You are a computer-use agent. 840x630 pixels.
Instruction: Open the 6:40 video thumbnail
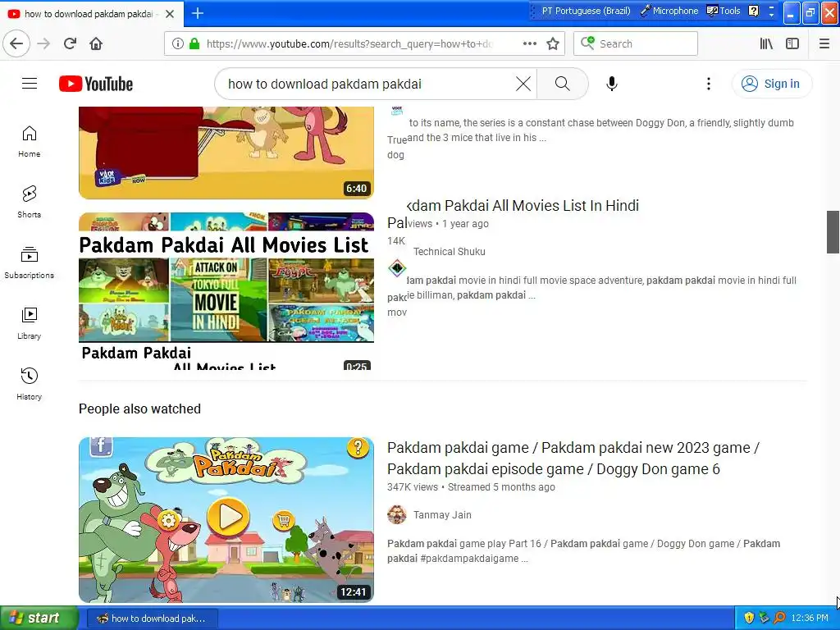point(226,153)
